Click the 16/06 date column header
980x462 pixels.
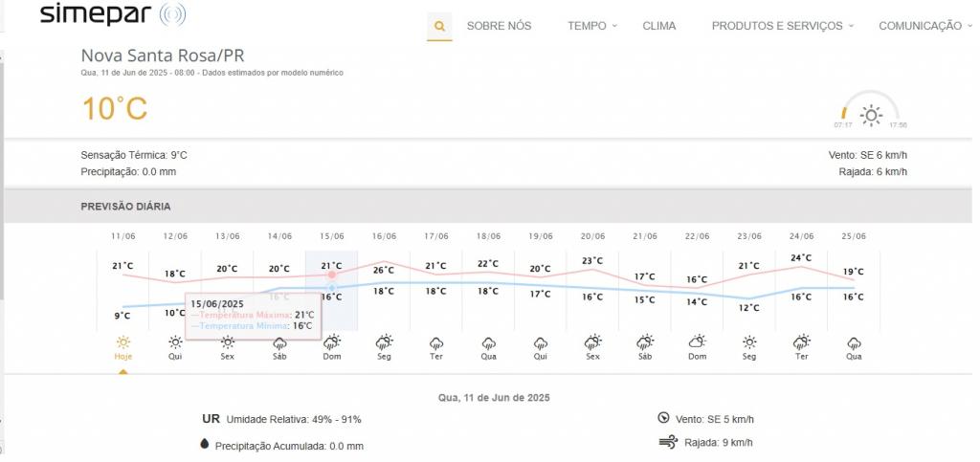[x=384, y=236]
